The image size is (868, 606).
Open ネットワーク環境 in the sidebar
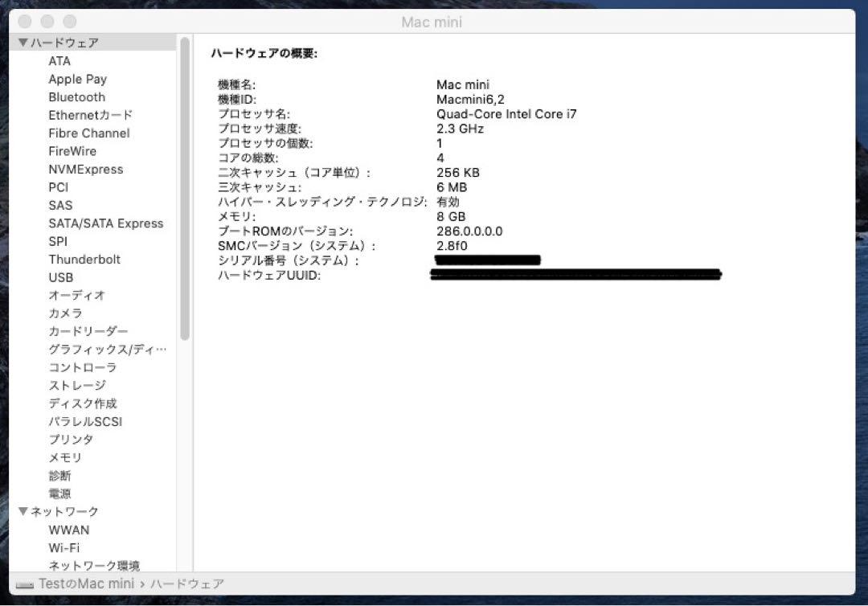(x=94, y=565)
